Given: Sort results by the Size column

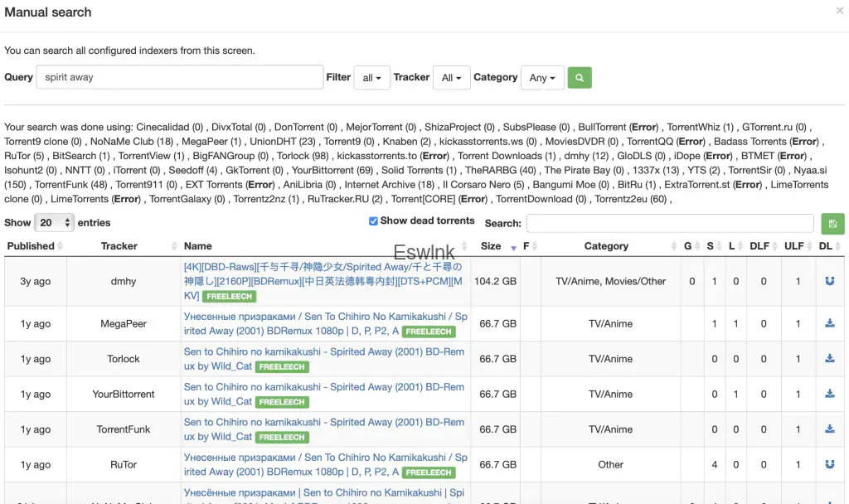Looking at the screenshot, I should coord(491,246).
